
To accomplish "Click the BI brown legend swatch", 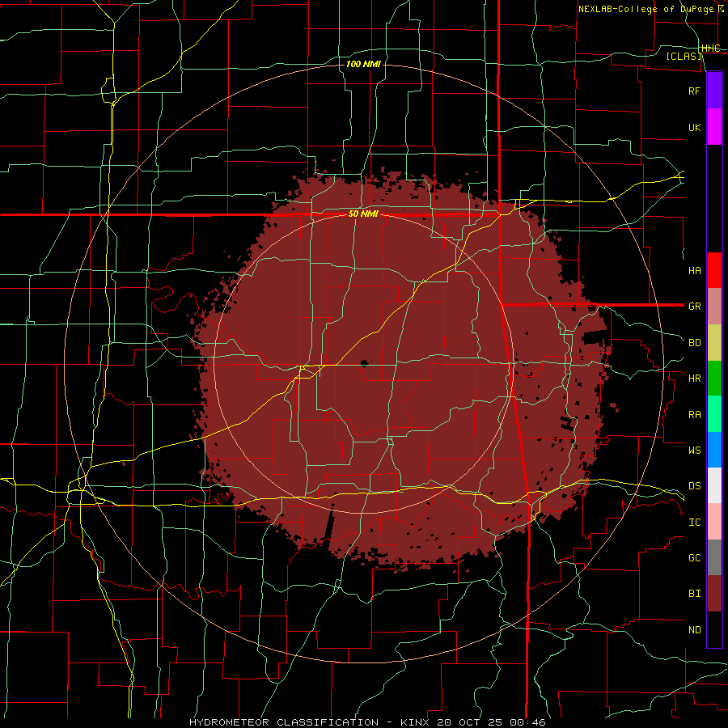I will pos(714,594).
